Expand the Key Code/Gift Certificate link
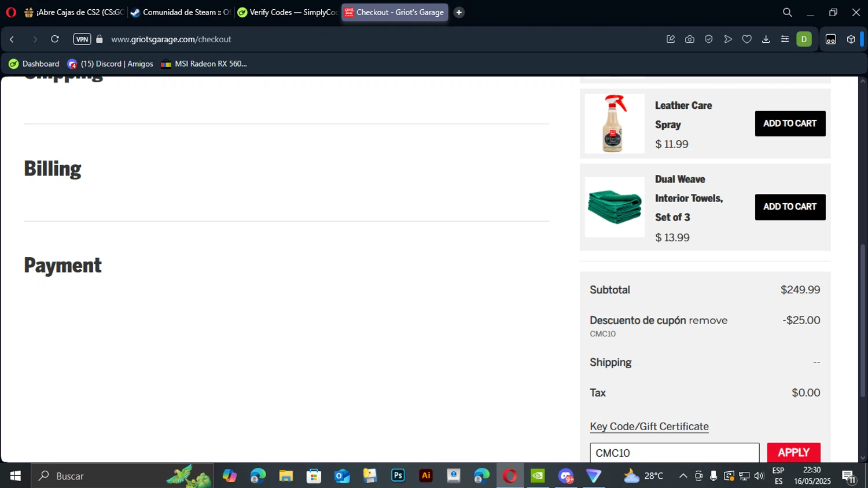This screenshot has width=868, height=488. click(649, 426)
